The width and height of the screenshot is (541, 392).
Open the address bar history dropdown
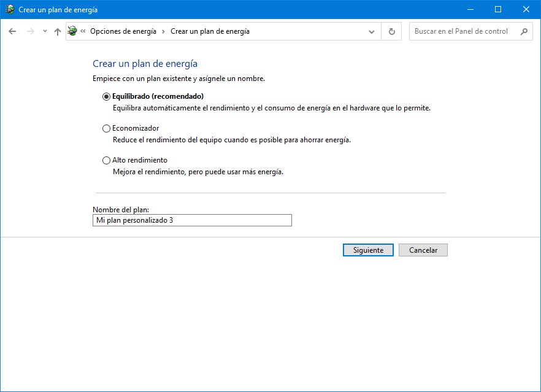click(371, 31)
